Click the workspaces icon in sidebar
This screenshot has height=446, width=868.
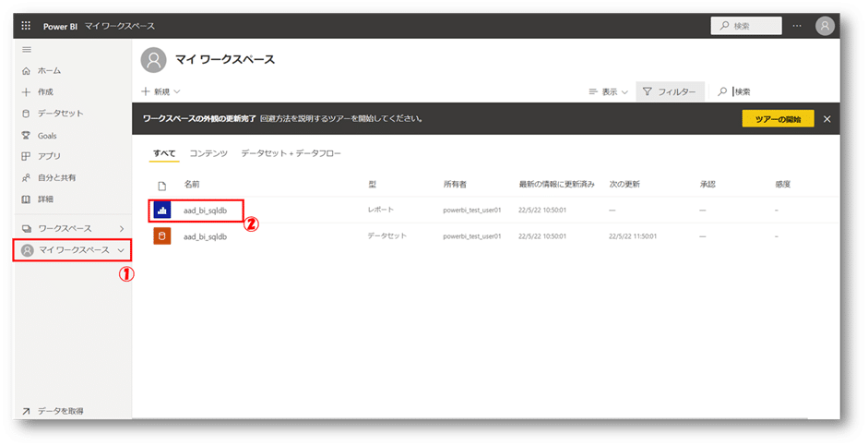coord(26,228)
